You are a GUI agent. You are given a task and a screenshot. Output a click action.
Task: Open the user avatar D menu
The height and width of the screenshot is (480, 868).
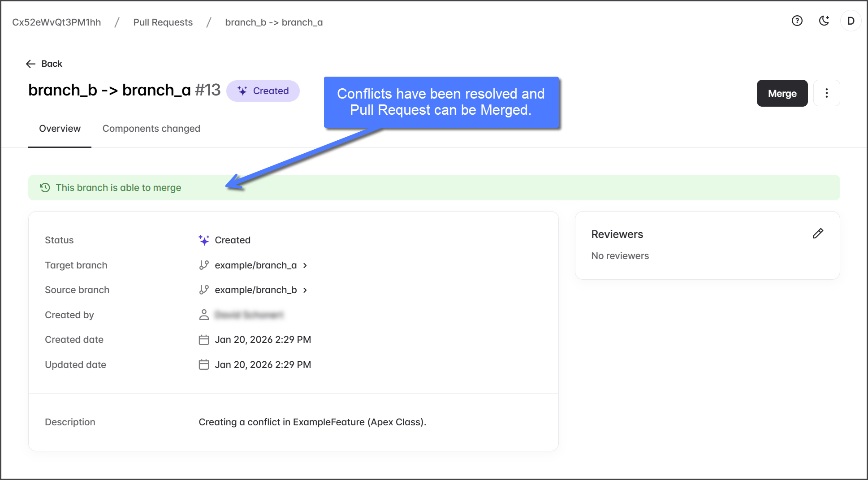coord(850,21)
